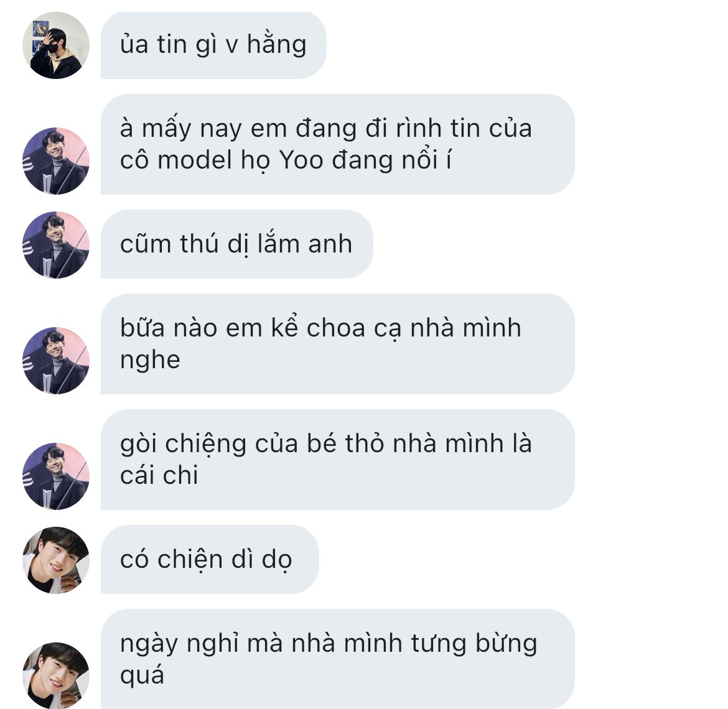Screen dimensions: 728x709
Task: Tap the avatar beside the "gòi chiệng của bé thỏ" message
Action: tap(56, 476)
